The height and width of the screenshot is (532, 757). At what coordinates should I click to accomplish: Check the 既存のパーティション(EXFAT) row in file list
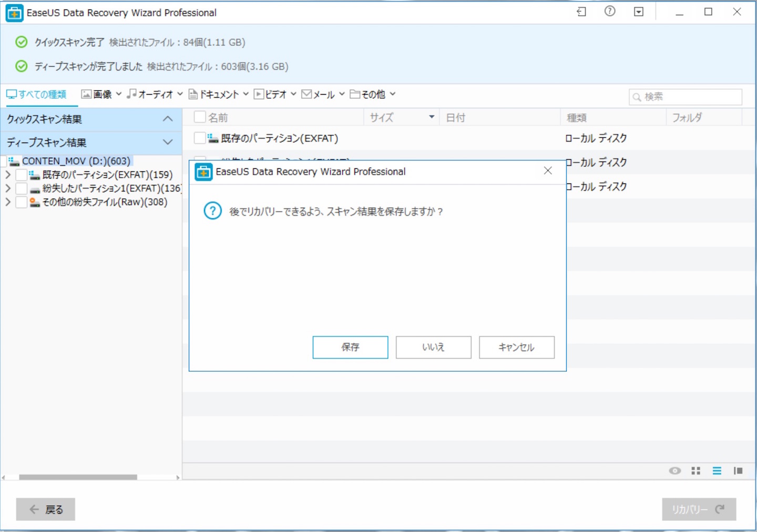click(200, 138)
